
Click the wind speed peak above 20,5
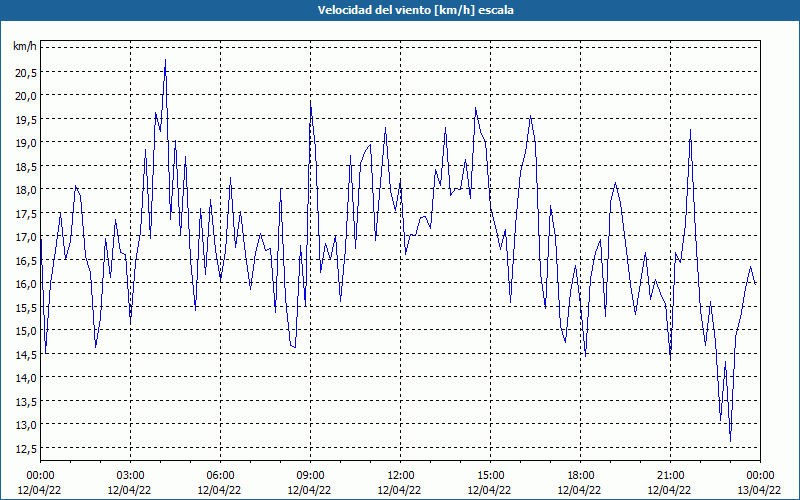[165, 61]
